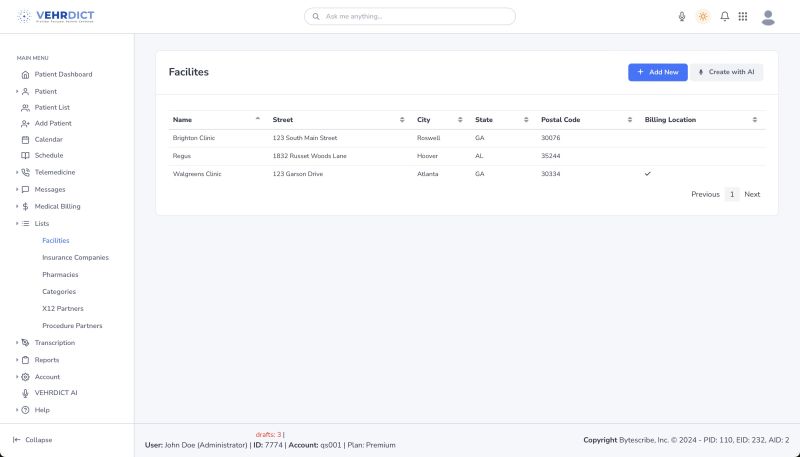Collapse the sidebar

tap(32, 439)
